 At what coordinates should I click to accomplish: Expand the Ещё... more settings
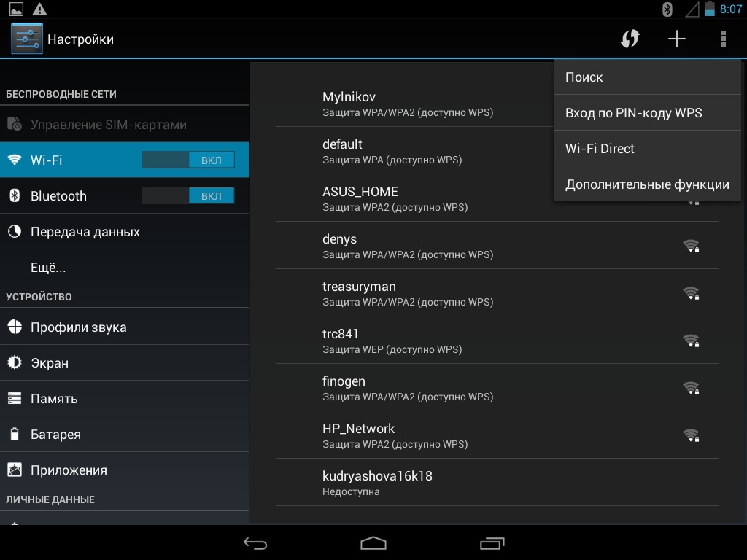point(48,268)
